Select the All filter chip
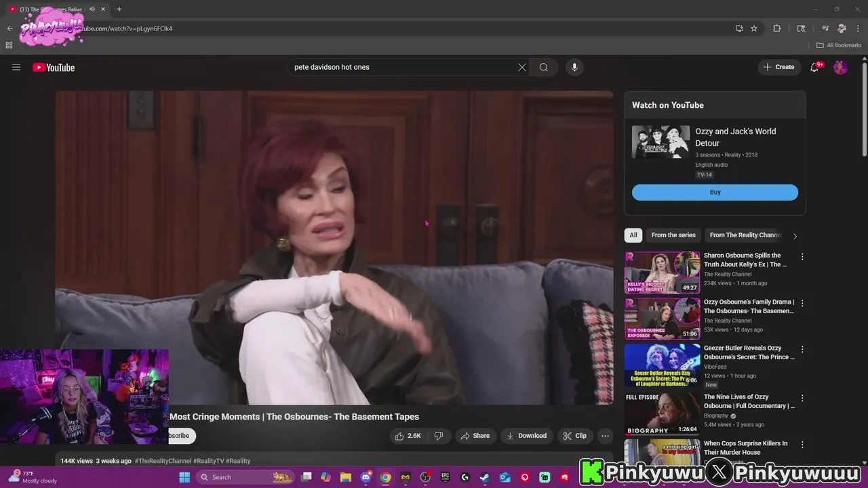The height and width of the screenshot is (488, 868). [x=633, y=235]
